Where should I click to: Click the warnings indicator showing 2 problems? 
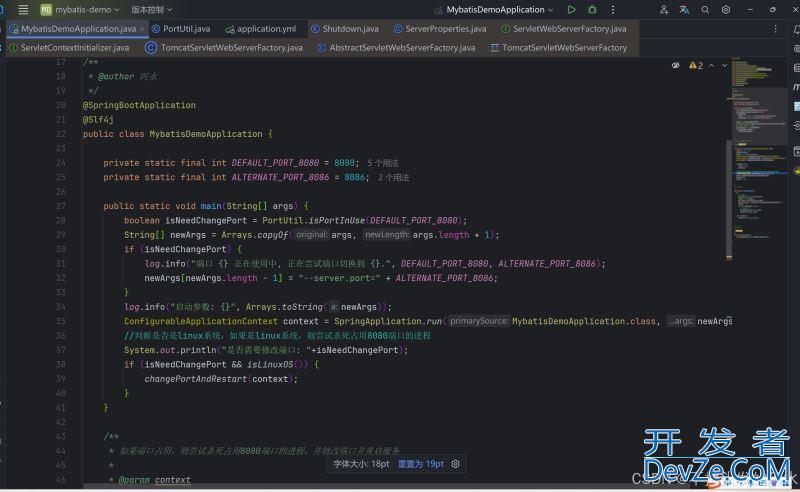696,65
